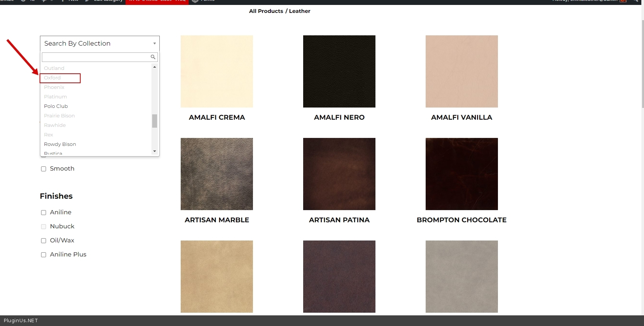The width and height of the screenshot is (644, 326).
Task: Open the Amalfi Vanilla product title
Action: (461, 117)
